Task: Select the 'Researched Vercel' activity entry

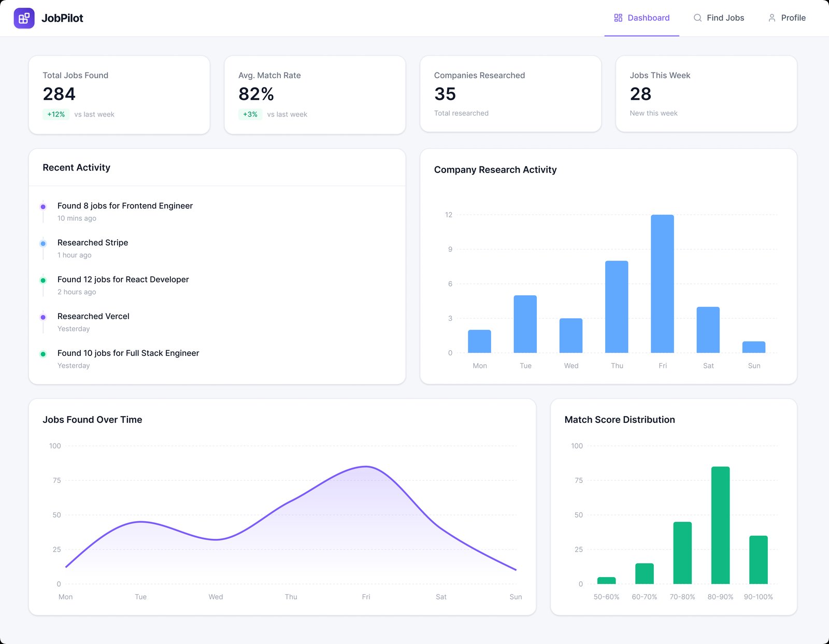Action: point(93,316)
